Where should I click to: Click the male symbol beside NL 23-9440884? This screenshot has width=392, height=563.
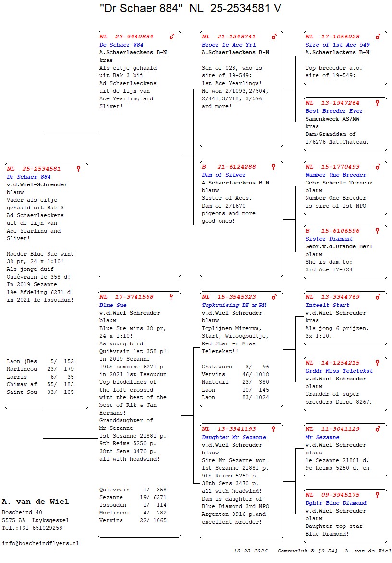point(172,37)
